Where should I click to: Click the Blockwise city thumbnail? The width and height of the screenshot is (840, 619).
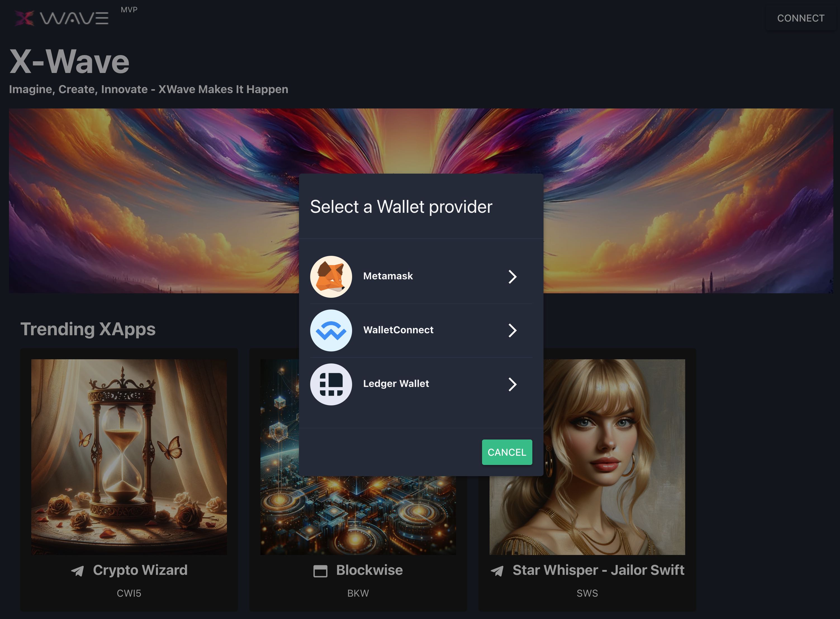click(x=358, y=515)
